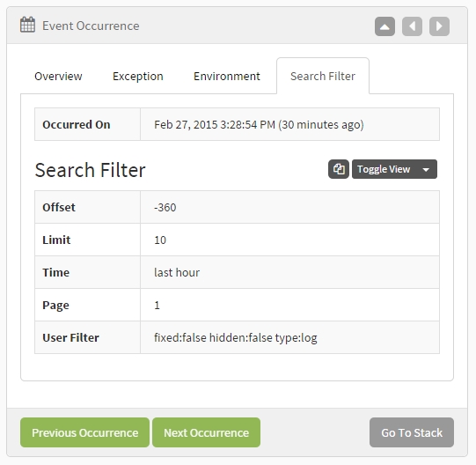Select the Occurred On date value

(259, 124)
